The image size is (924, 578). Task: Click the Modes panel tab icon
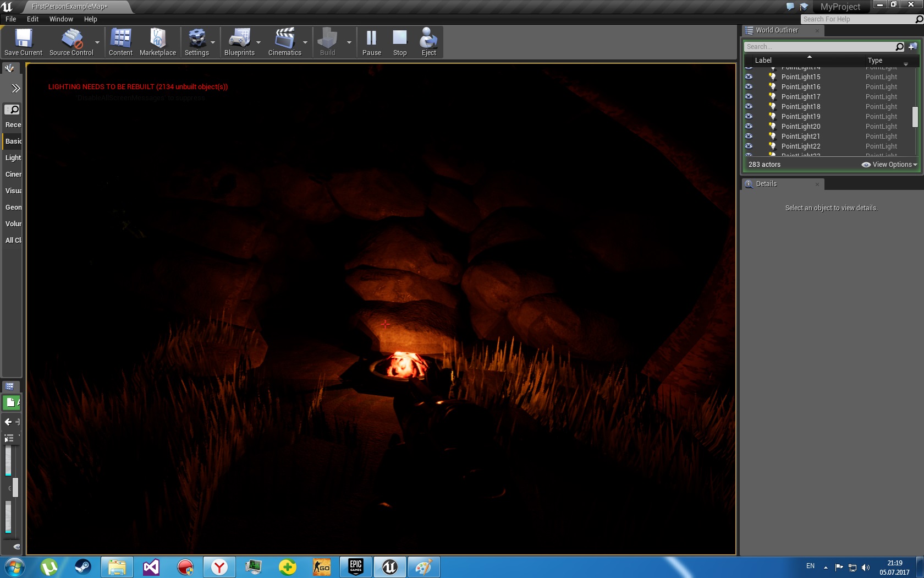[x=9, y=68]
